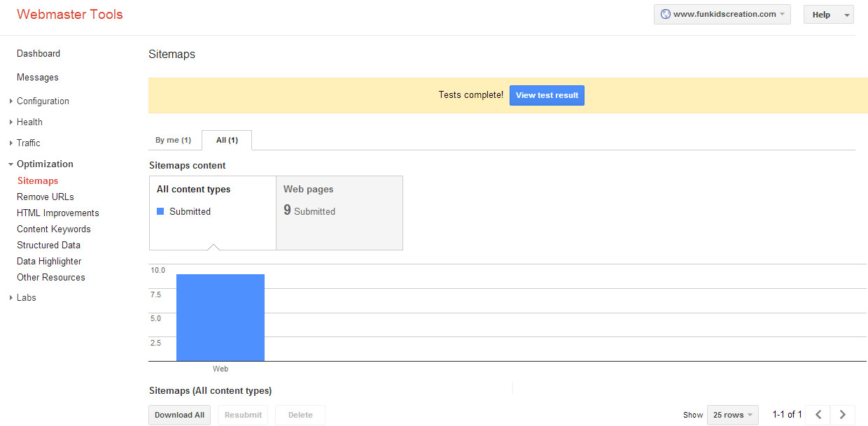Click the View test result button
Image resolution: width=868 pixels, height=426 pixels.
point(547,95)
